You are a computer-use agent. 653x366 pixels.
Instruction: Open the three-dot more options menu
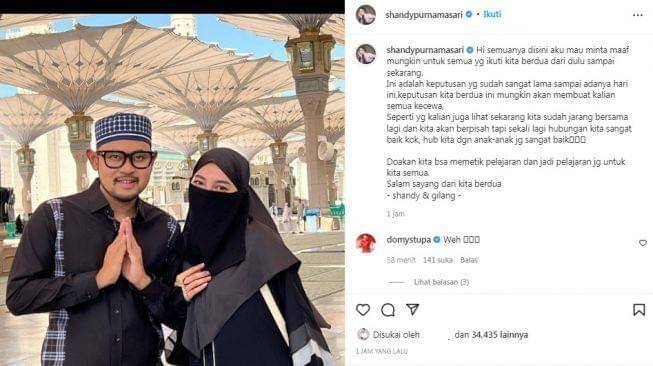pos(638,15)
